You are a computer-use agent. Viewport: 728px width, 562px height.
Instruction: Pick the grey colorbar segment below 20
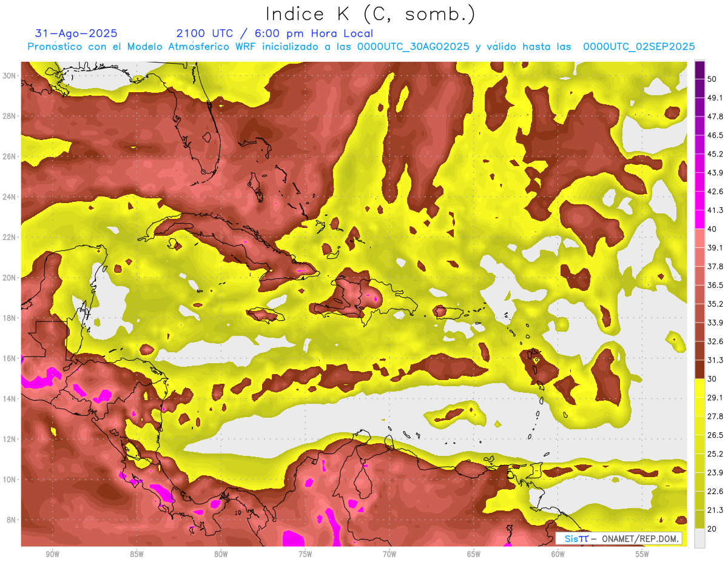pyautogui.click(x=699, y=538)
